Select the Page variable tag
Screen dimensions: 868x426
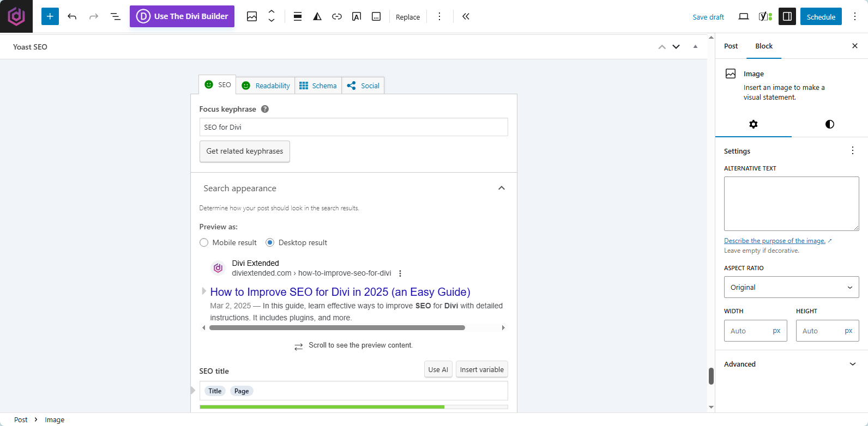pos(242,391)
